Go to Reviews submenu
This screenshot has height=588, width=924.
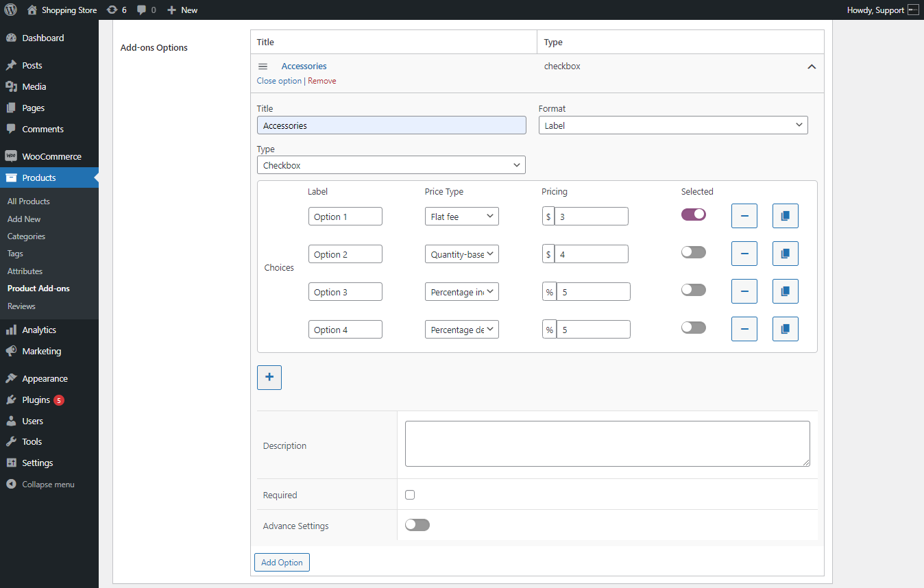(x=21, y=306)
